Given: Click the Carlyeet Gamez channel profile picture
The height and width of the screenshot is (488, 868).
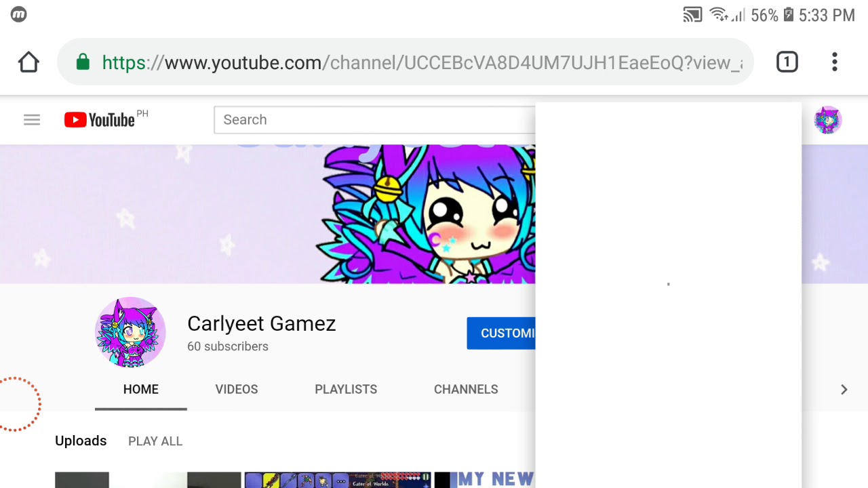Looking at the screenshot, I should tap(130, 332).
